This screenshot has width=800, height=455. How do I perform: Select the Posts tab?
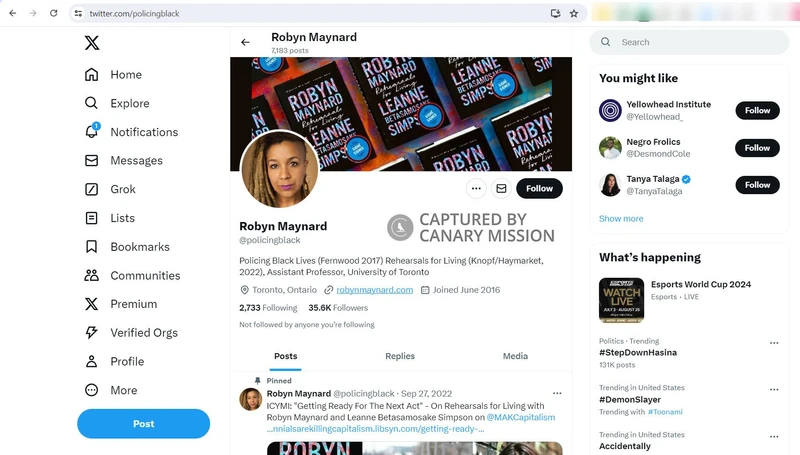tap(286, 356)
